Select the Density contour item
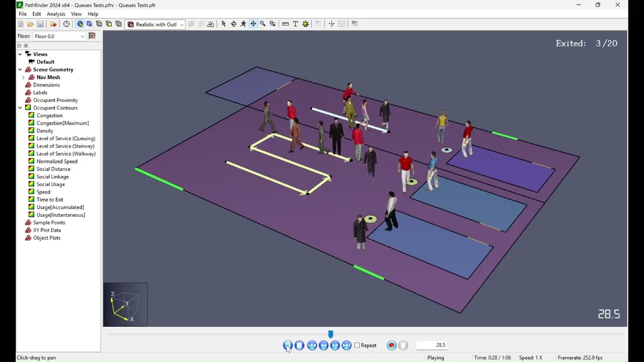Viewport: 644px width, 362px height. (x=45, y=131)
